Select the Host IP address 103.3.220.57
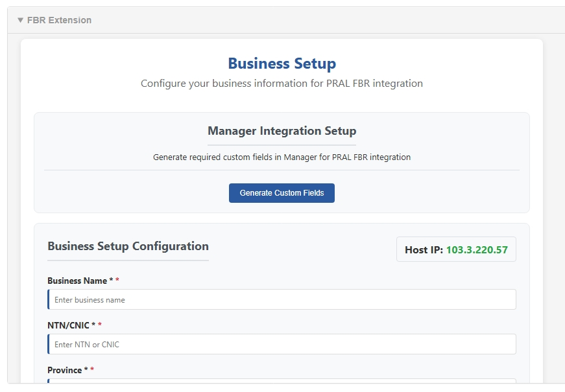Screen dimensions: 565x392 477,250
